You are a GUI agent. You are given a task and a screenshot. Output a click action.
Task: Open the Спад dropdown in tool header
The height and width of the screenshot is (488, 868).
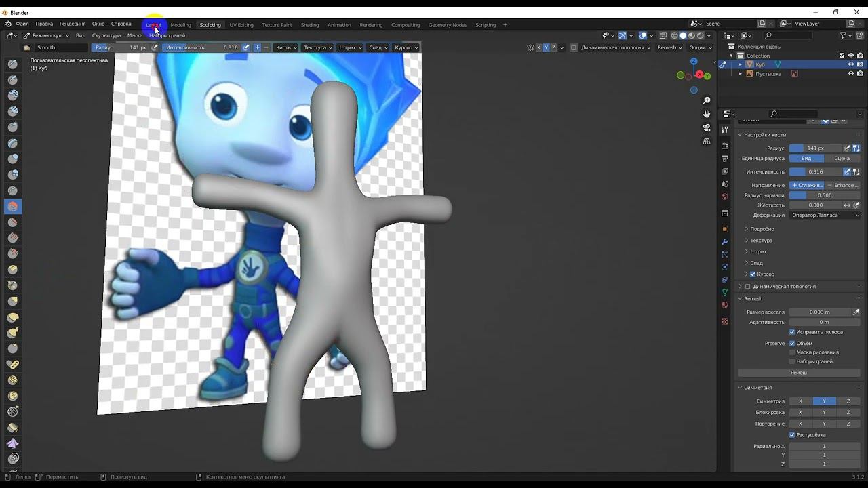click(378, 47)
